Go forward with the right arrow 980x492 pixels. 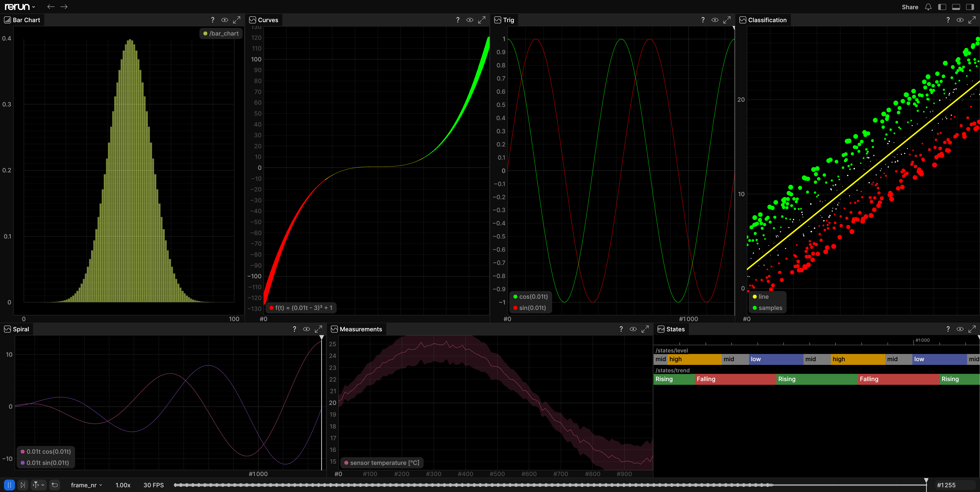pyautogui.click(x=64, y=7)
